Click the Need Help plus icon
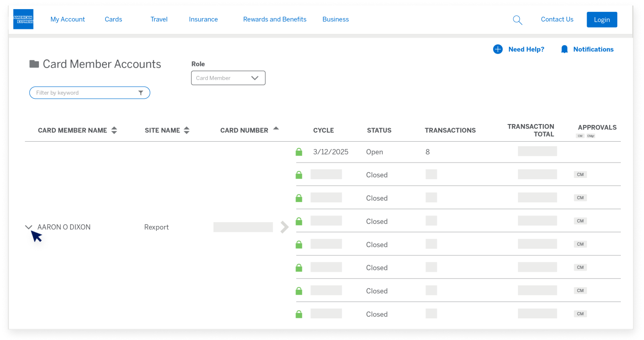The image size is (644, 340). pyautogui.click(x=498, y=49)
